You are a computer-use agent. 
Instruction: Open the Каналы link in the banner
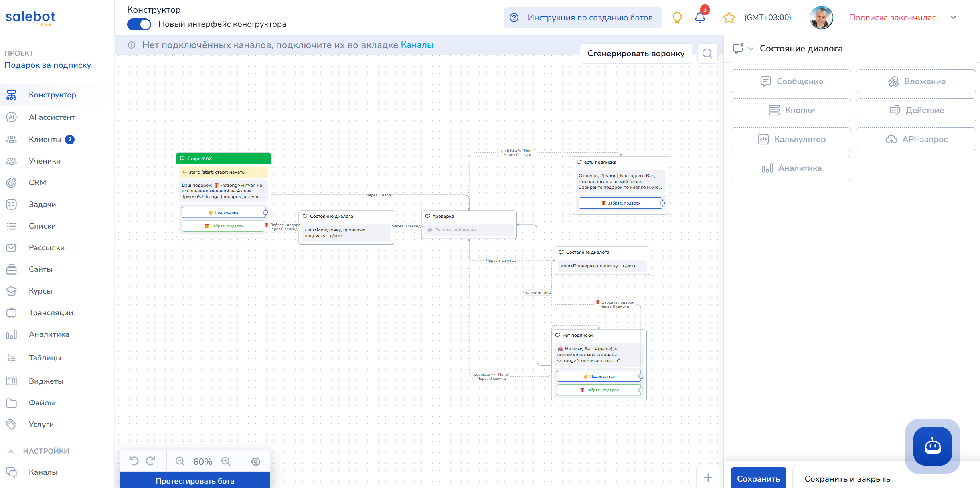click(417, 45)
